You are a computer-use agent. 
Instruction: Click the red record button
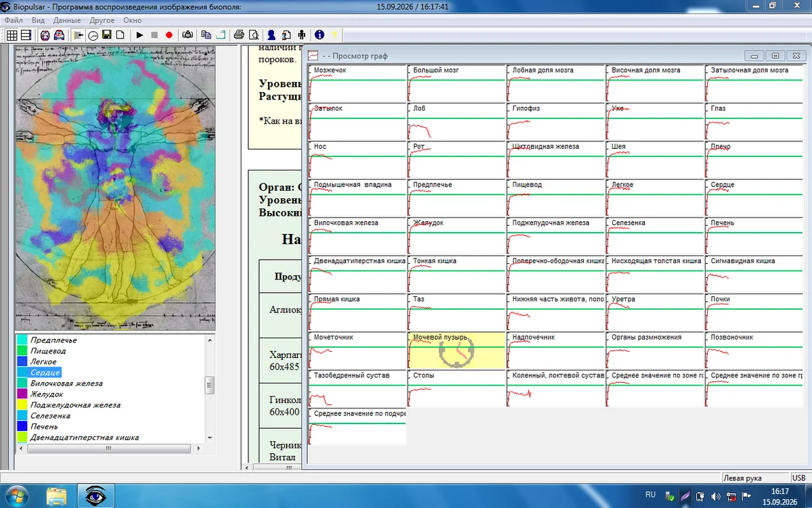(168, 34)
